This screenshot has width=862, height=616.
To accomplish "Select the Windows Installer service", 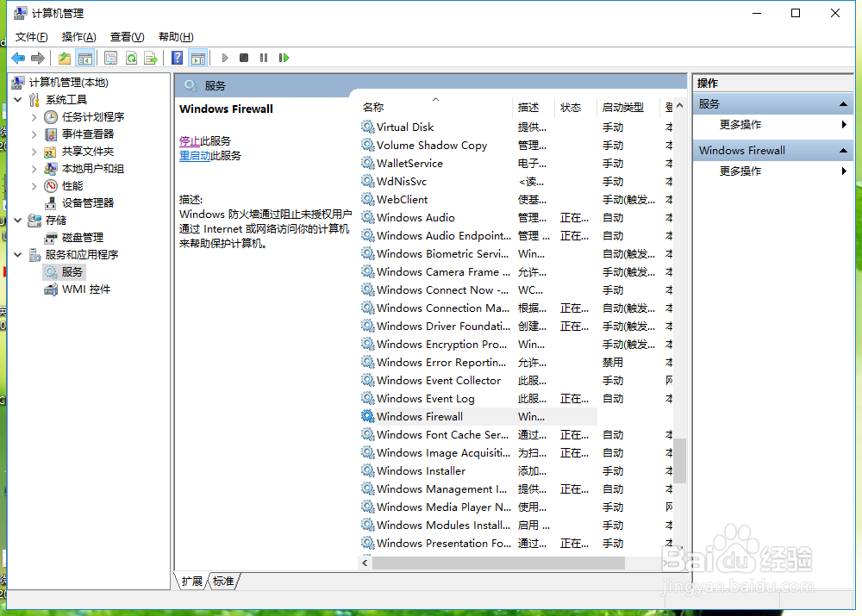I will coord(516,471).
